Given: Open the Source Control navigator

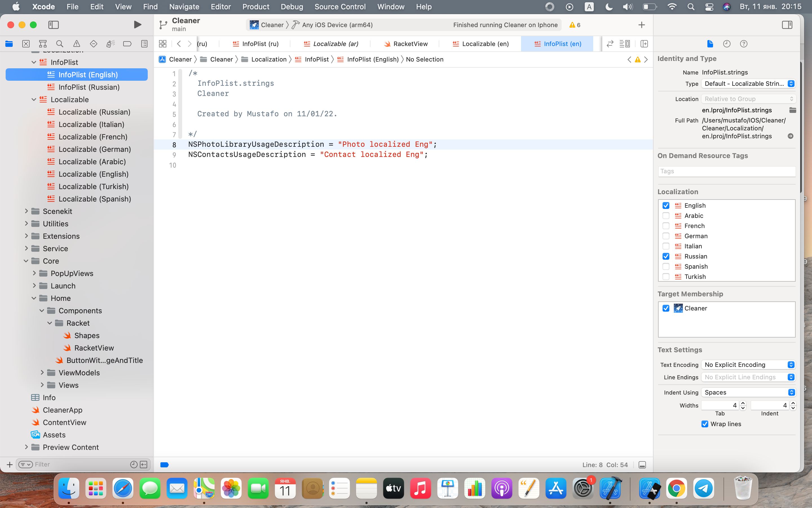Looking at the screenshot, I should tap(26, 44).
